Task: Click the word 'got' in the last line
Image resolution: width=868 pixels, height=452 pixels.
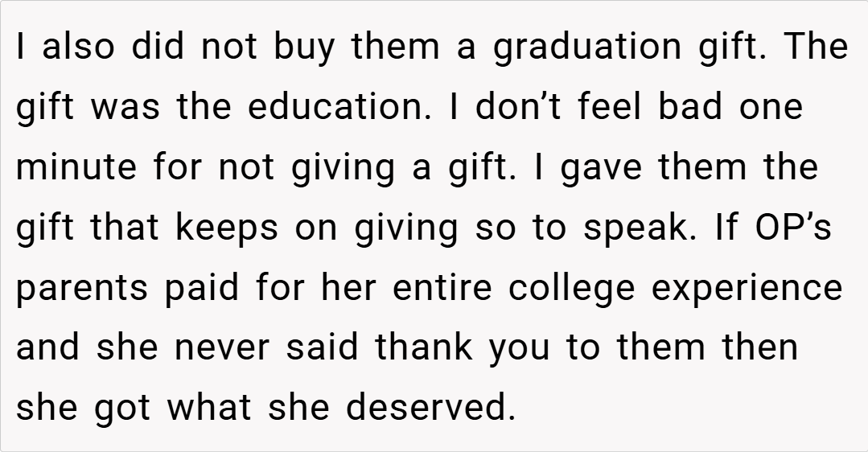Action: click(x=123, y=409)
